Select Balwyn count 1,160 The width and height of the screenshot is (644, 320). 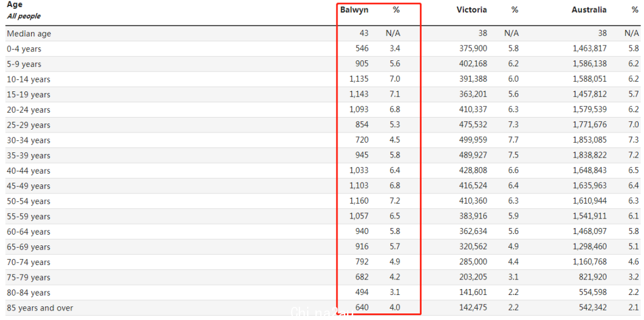(x=359, y=201)
